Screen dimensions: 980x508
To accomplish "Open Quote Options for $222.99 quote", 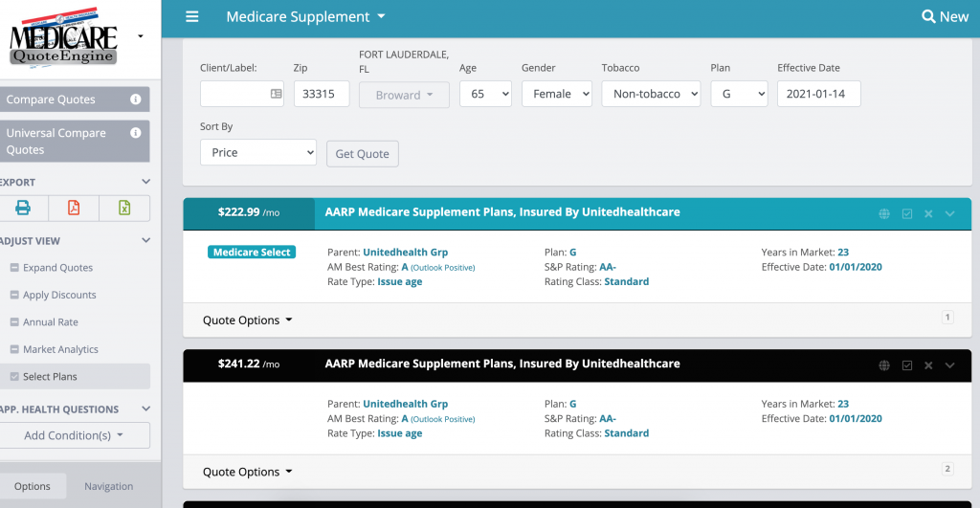I will click(248, 320).
